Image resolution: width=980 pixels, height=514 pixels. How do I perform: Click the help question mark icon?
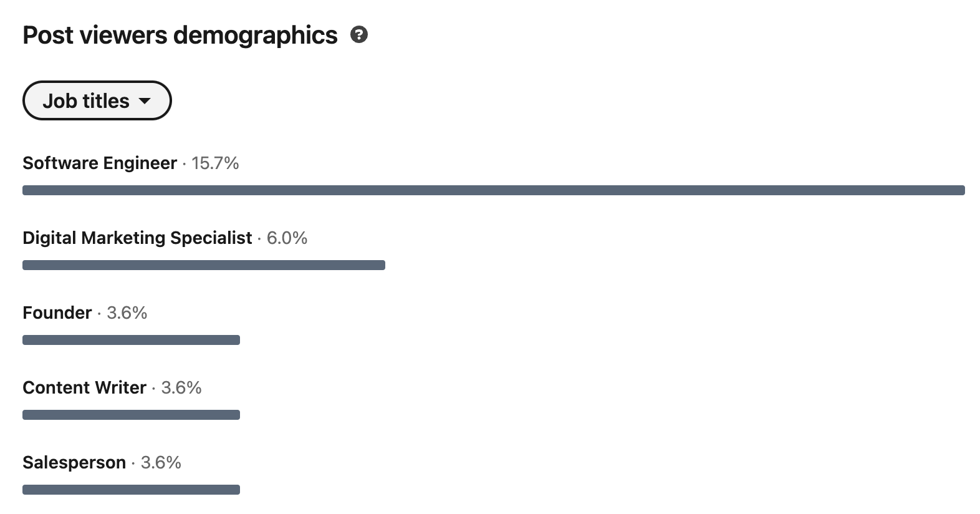[x=359, y=34]
